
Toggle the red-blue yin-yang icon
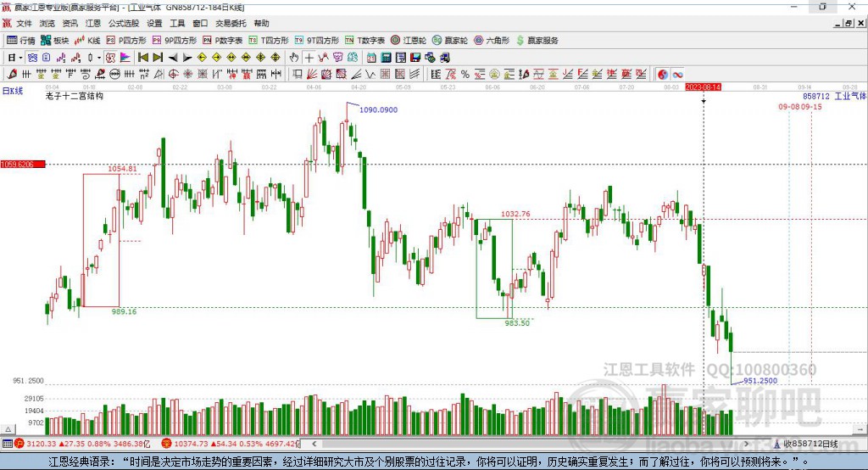(663, 75)
